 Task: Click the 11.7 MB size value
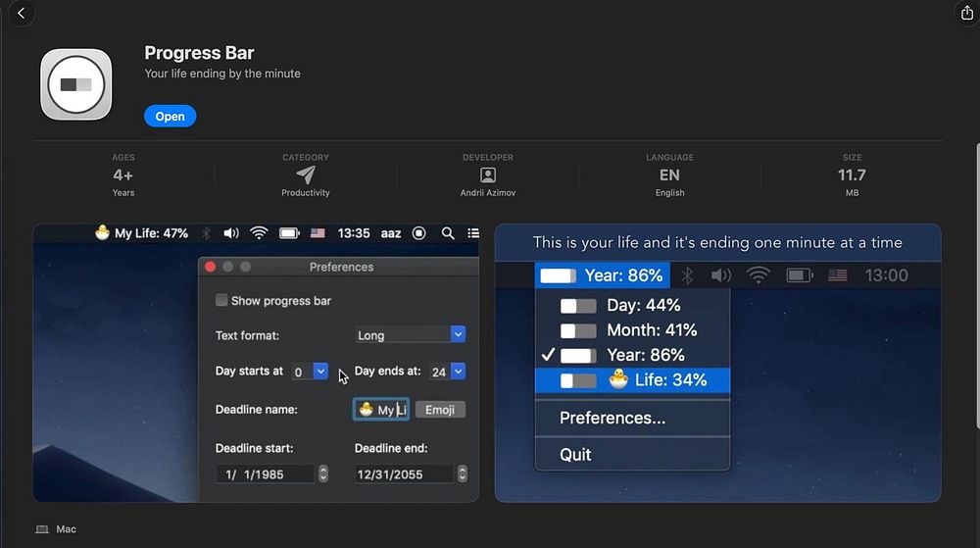pos(852,174)
